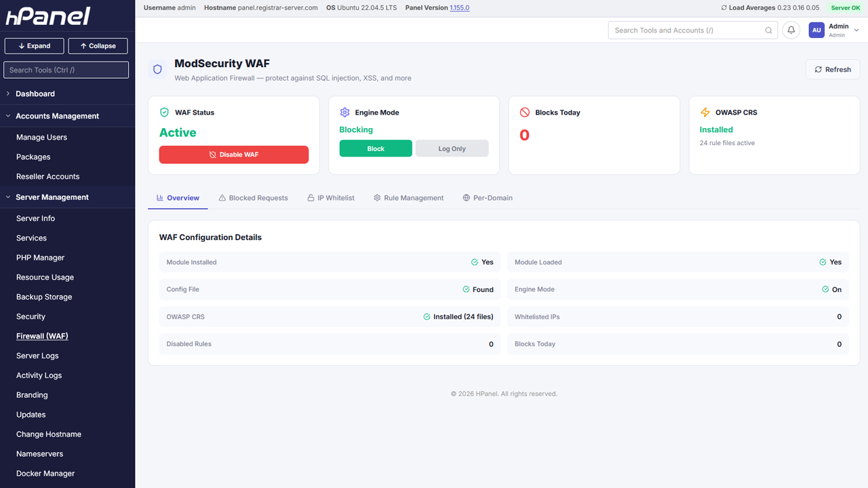Open the Nameservers page
Screen dimensions: 868x488
coord(40,454)
